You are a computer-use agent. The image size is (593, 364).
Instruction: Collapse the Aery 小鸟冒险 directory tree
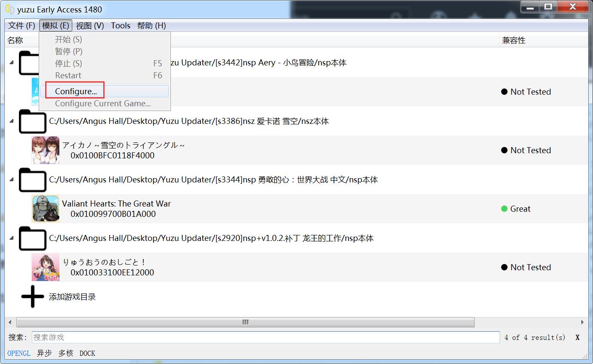(x=12, y=62)
